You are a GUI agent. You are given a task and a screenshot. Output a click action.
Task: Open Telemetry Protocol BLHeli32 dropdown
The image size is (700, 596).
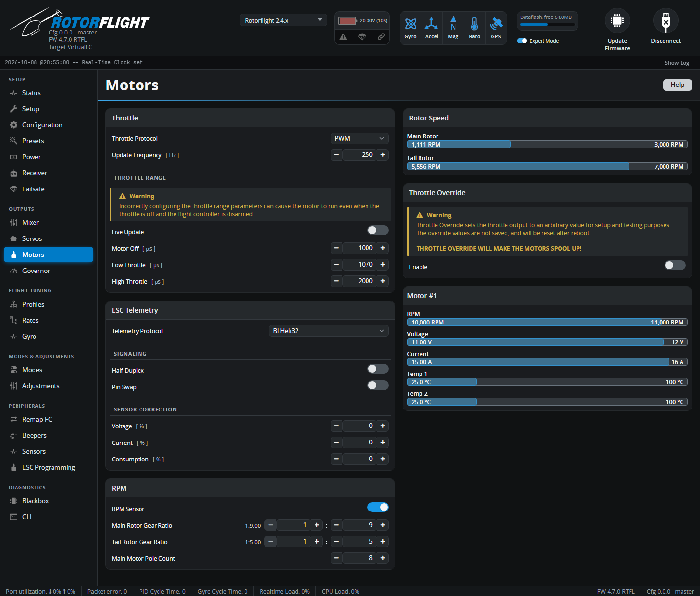tap(329, 331)
